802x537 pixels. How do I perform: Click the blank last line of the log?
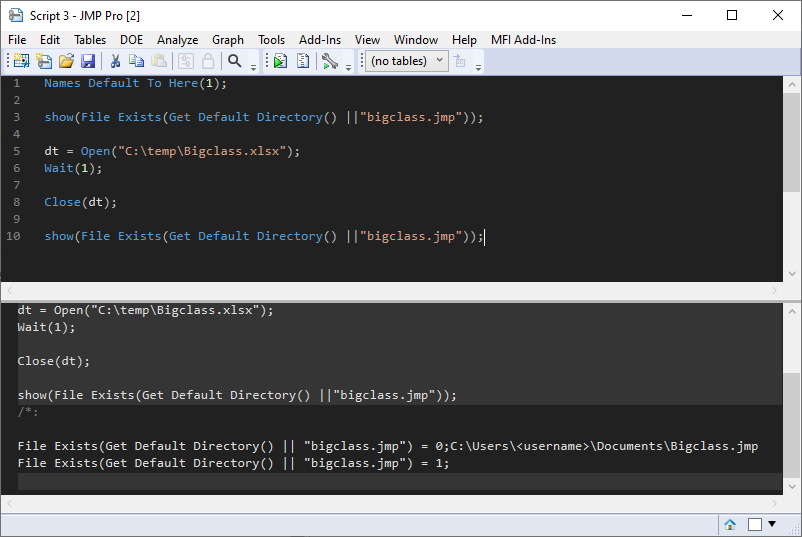[x=399, y=481]
